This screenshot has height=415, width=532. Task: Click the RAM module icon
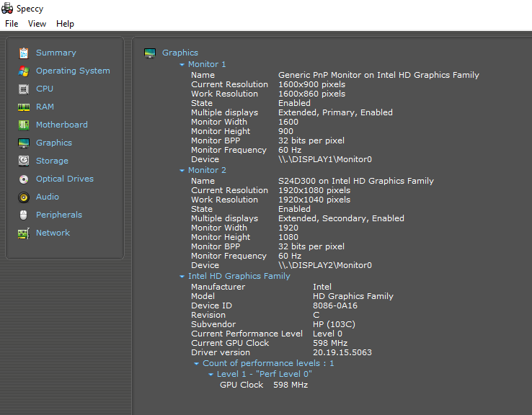pyautogui.click(x=24, y=107)
